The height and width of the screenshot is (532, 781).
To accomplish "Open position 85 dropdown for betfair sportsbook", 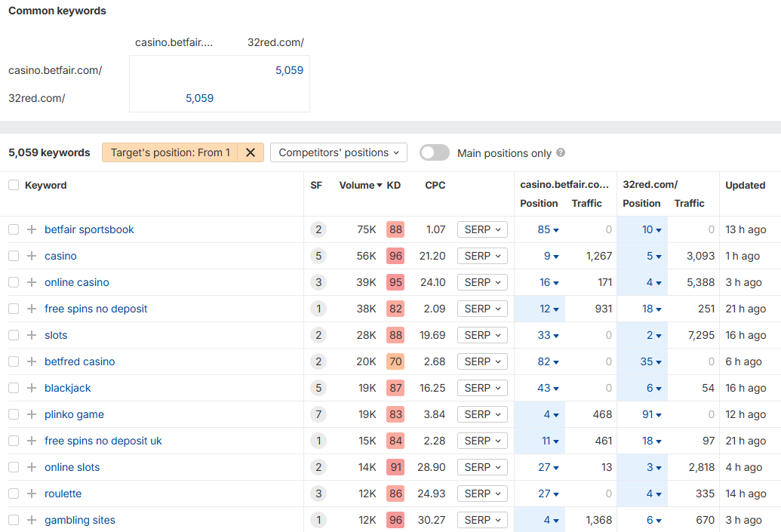I will click(549, 229).
